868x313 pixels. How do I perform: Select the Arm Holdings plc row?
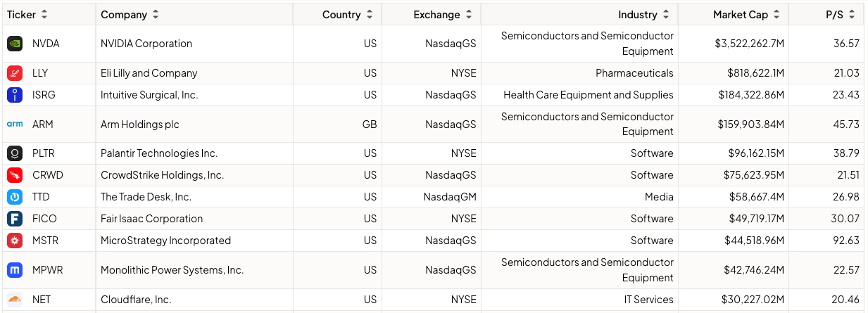click(139, 124)
